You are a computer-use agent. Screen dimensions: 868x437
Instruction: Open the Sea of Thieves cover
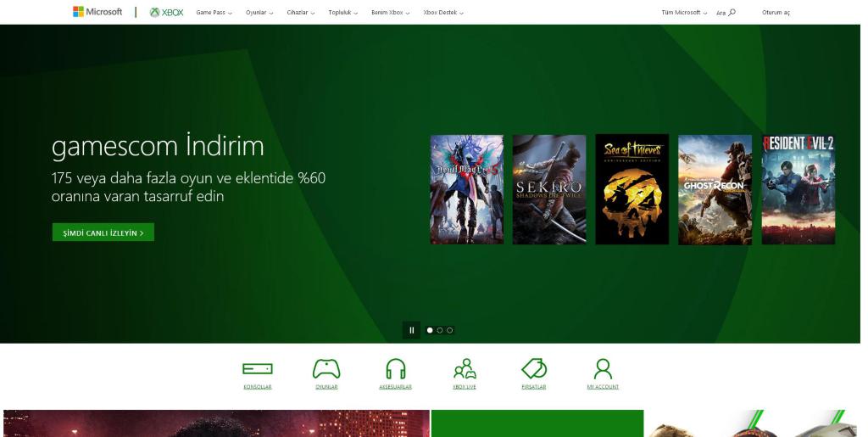632,189
